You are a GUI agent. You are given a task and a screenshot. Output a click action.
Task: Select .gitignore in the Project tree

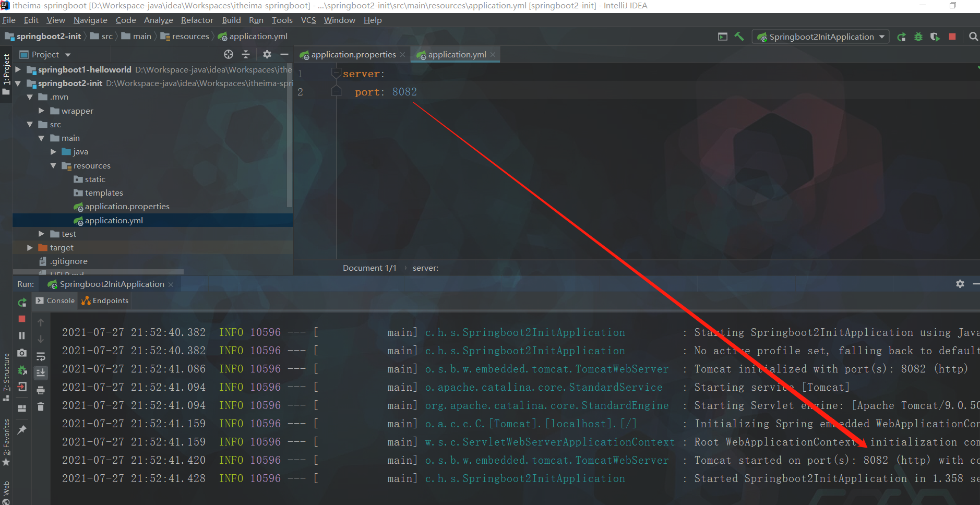68,261
